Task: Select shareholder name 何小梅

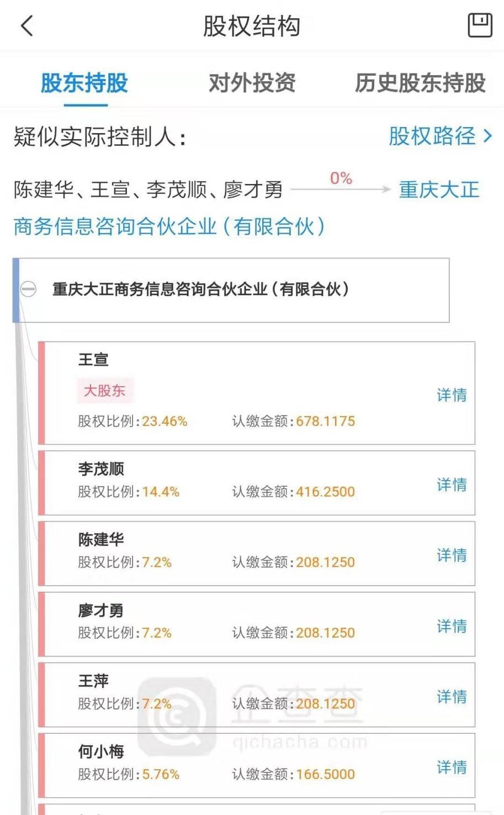Action: (x=101, y=751)
